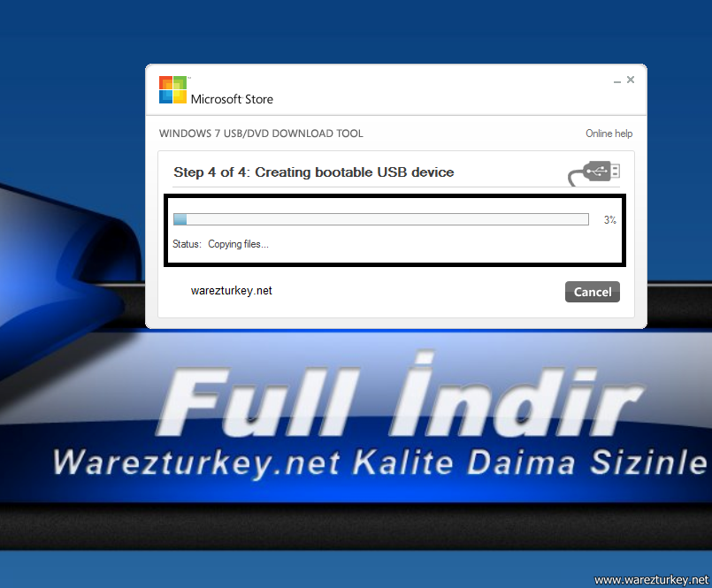
Task: Minimize the download tool window
Action: (617, 81)
